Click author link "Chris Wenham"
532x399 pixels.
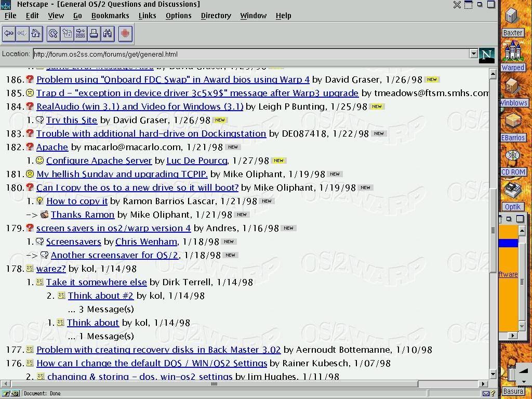point(146,242)
